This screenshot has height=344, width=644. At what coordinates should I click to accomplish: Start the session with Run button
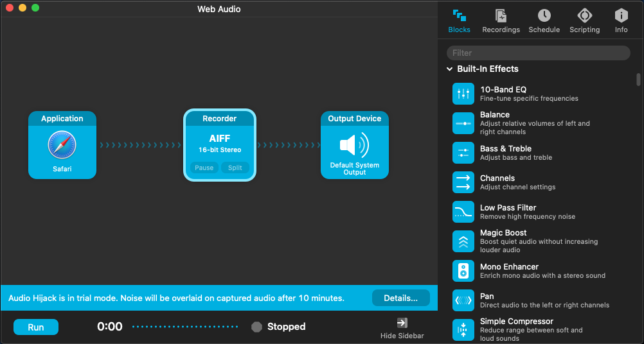click(36, 327)
